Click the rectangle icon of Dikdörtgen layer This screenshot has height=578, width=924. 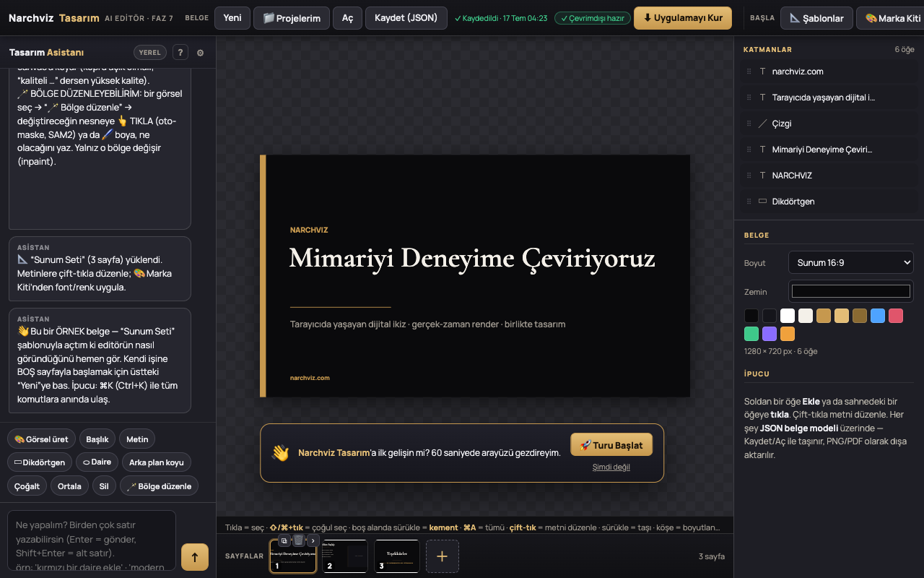(x=763, y=202)
